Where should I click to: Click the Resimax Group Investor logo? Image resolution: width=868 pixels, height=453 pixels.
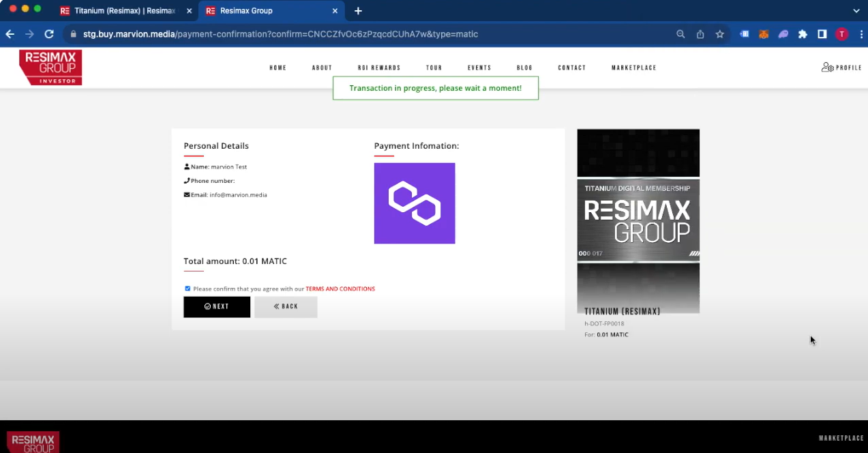pos(50,68)
